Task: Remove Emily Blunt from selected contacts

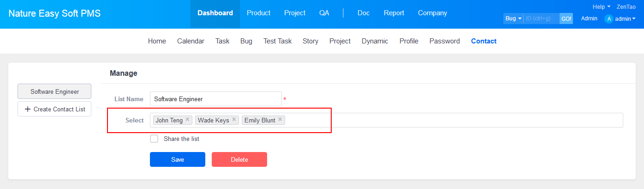Action: (x=280, y=120)
